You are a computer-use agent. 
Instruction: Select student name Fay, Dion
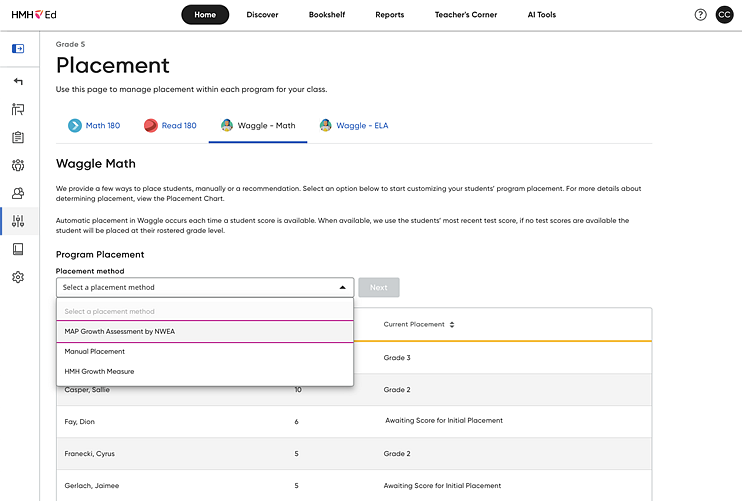(80, 422)
